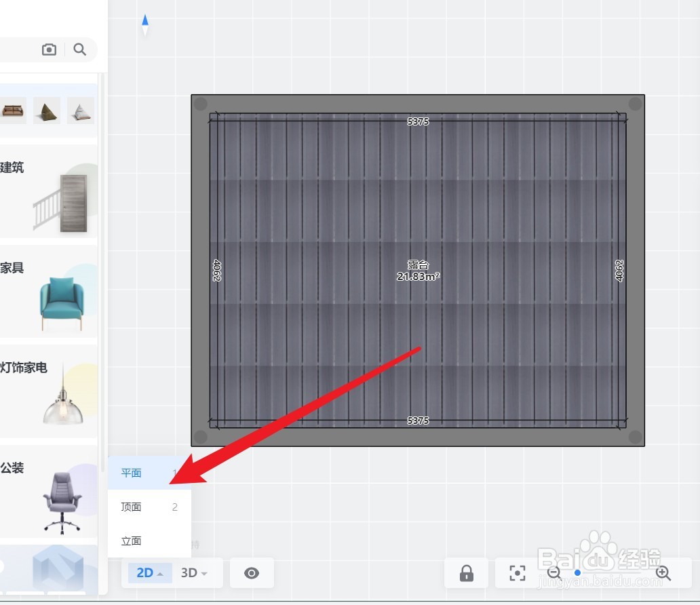Choose 平面 view from the 2D menu
Image resolution: width=700 pixels, height=605 pixels.
[149, 473]
